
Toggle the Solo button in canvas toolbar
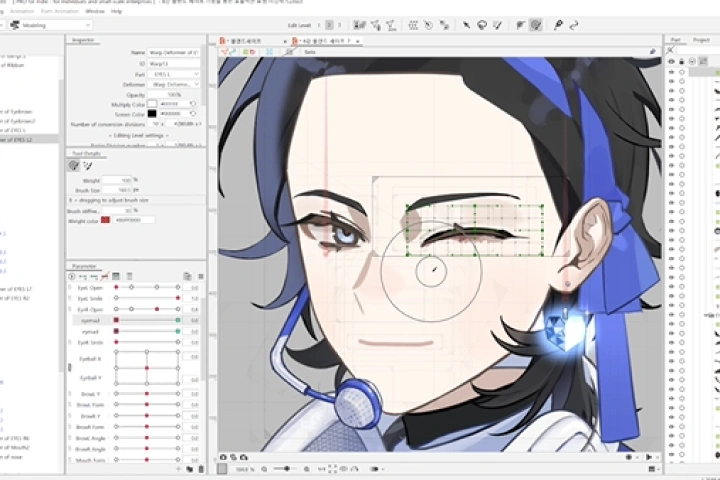[310, 52]
